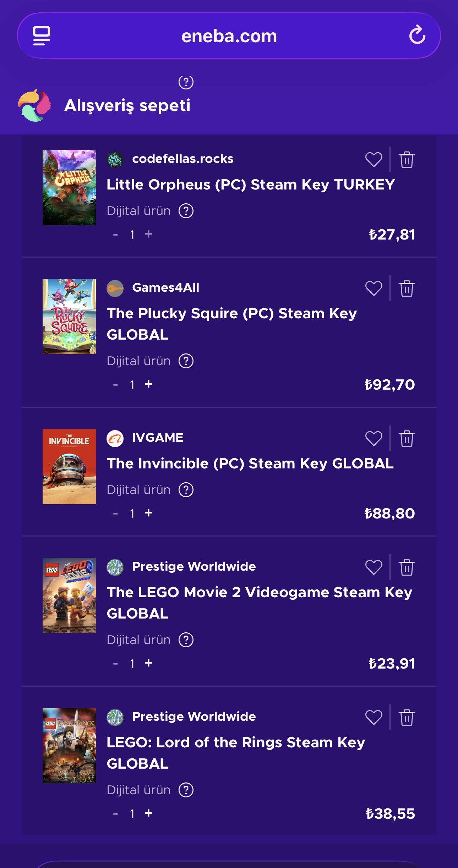Delete Little Orpheus from the cart
This screenshot has height=868, width=458.
coord(407,159)
